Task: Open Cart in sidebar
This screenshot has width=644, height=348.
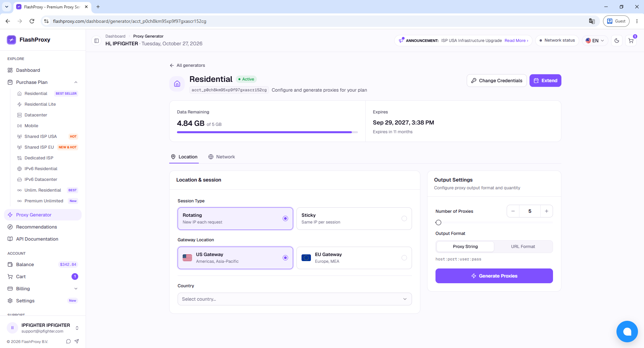Action: (x=43, y=277)
